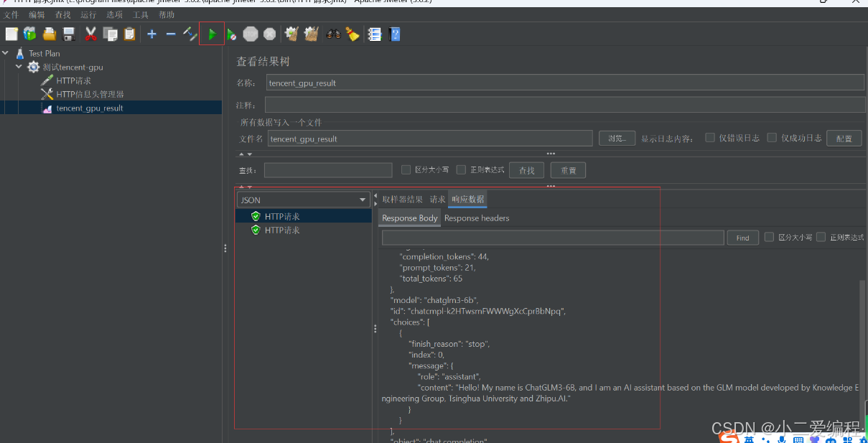The height and width of the screenshot is (443, 868).
Task: Open the Function Helper dialog icon
Action: (375, 34)
